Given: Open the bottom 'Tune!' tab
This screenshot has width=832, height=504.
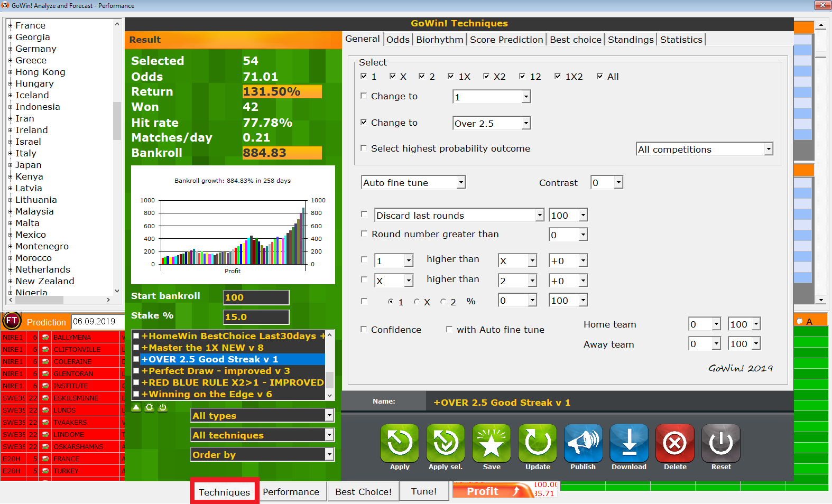Looking at the screenshot, I should point(424,491).
